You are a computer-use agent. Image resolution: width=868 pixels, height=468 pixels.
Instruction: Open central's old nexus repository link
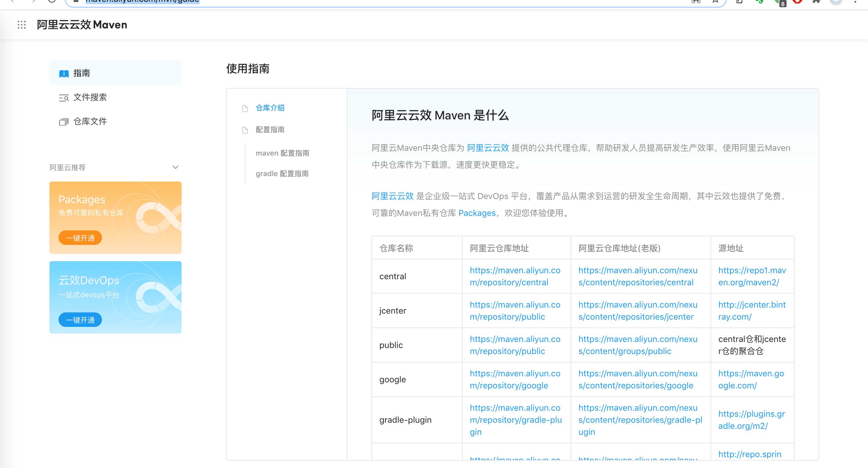638,276
